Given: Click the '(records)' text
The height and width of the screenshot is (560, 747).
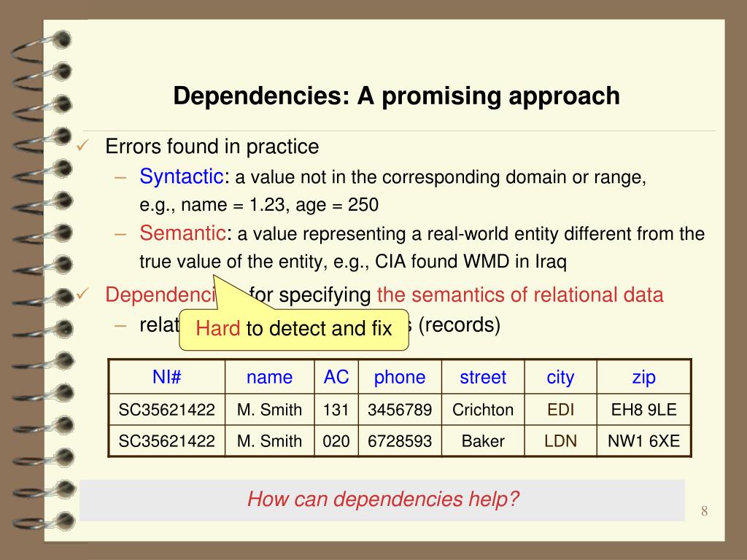Looking at the screenshot, I should point(459,324).
